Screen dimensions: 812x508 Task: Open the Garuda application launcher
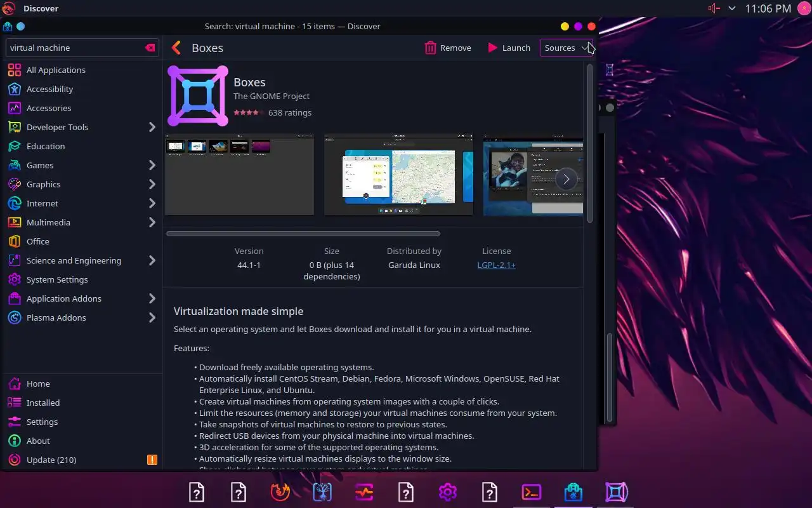tap(9, 8)
